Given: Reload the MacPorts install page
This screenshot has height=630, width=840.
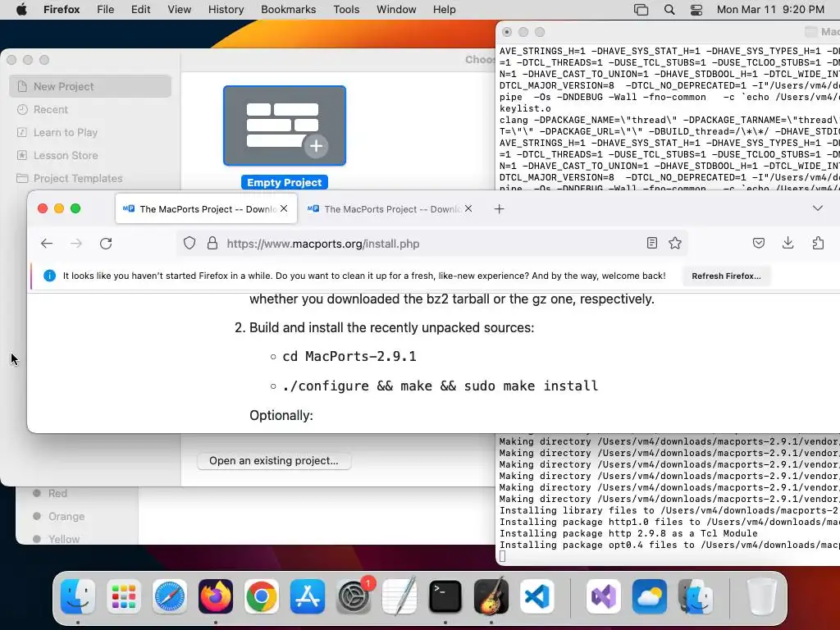Looking at the screenshot, I should [106, 244].
